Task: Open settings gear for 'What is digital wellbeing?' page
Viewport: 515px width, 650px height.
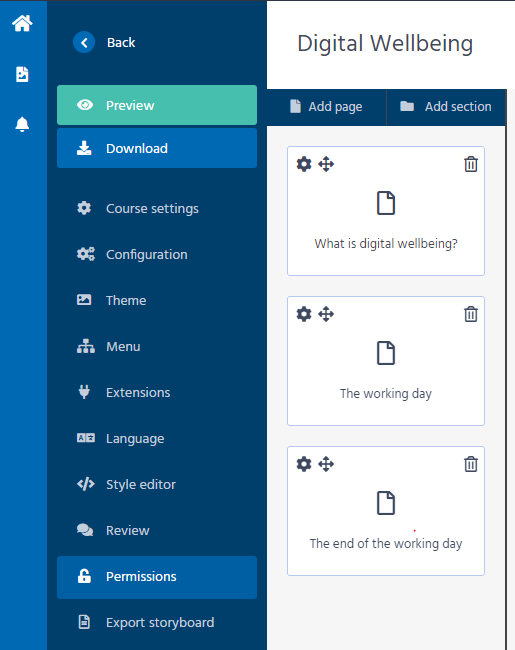Action: click(304, 164)
